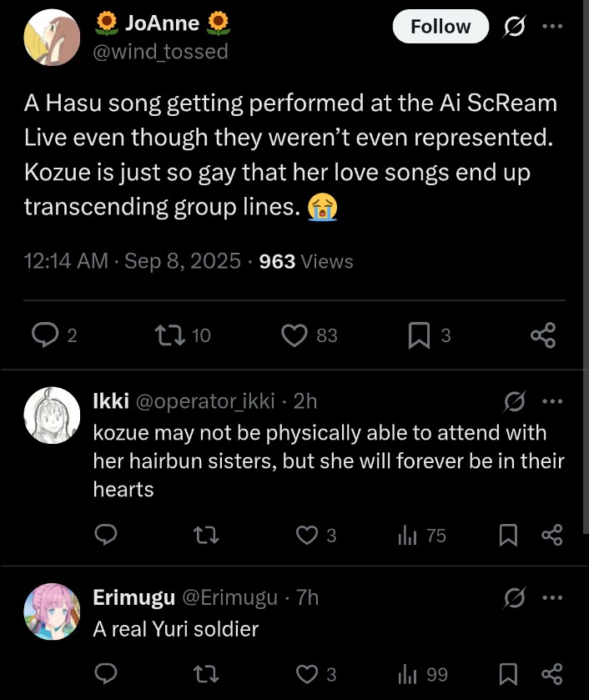Open more options on Ikki's reply
Image resolution: width=589 pixels, height=700 pixels.
[552, 400]
